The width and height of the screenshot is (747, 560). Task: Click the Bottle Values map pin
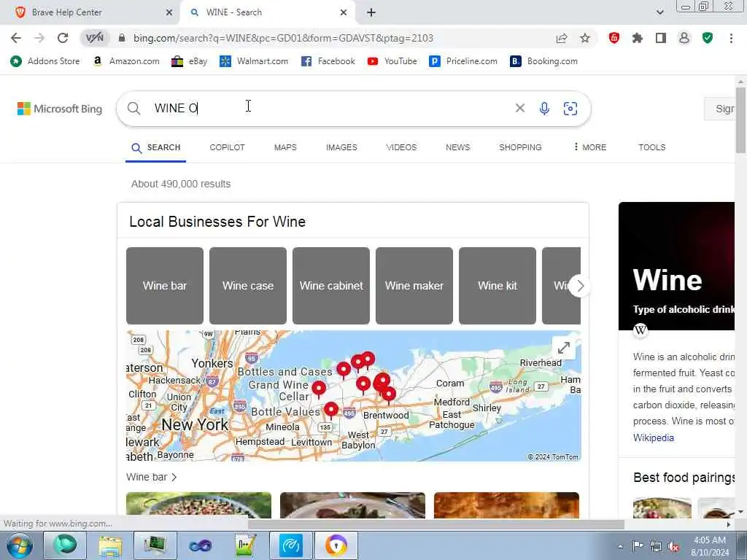pyautogui.click(x=331, y=411)
